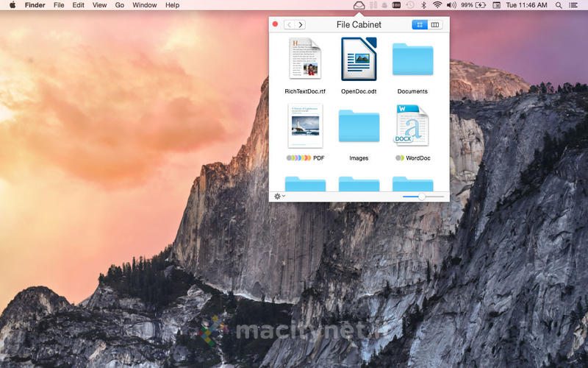Open Notification Center icon

tap(573, 5)
